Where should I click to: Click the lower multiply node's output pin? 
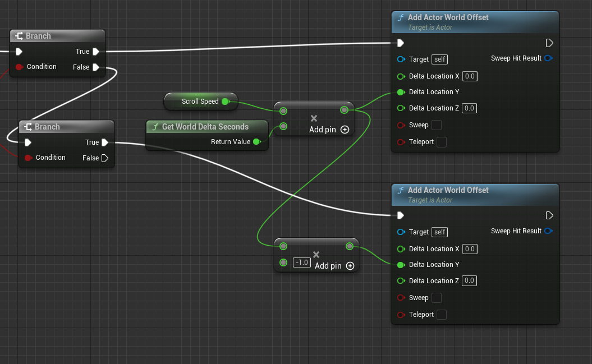(x=350, y=246)
